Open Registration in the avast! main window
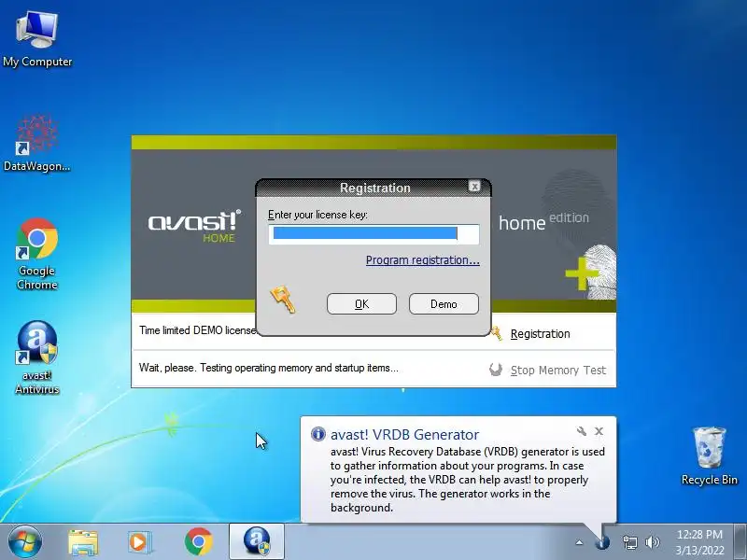The height and width of the screenshot is (560, 747). 540,334
